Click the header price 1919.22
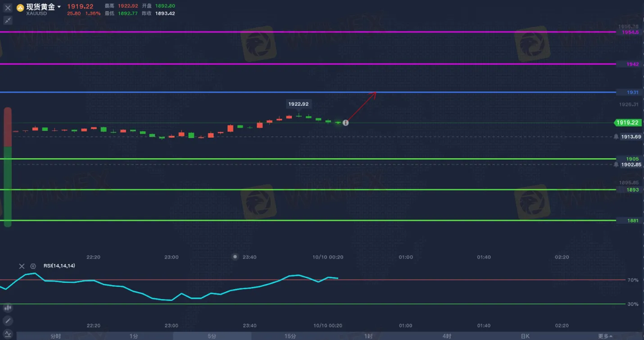This screenshot has height=340, width=644. [80, 6]
